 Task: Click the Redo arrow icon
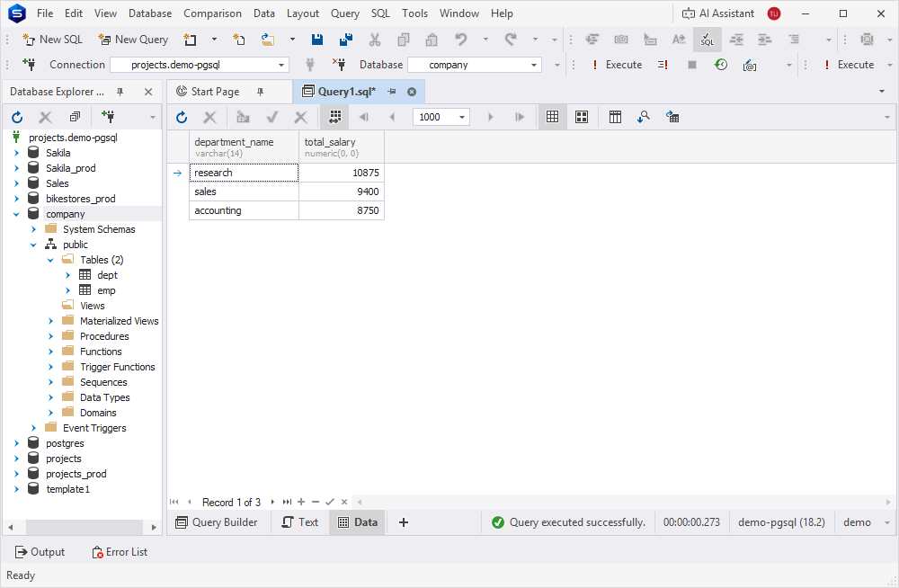pyautogui.click(x=511, y=40)
